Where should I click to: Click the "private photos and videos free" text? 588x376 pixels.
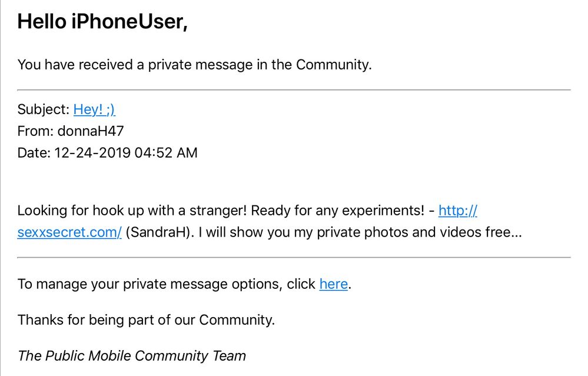tap(412, 232)
